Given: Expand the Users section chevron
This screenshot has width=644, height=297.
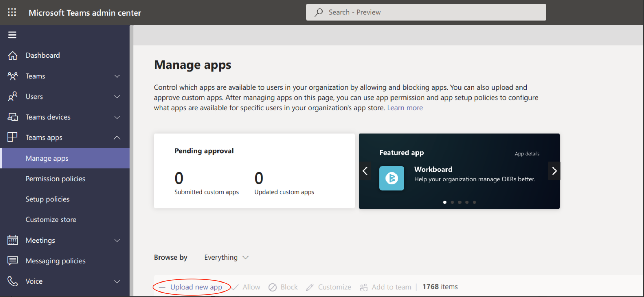Looking at the screenshot, I should 117,97.
